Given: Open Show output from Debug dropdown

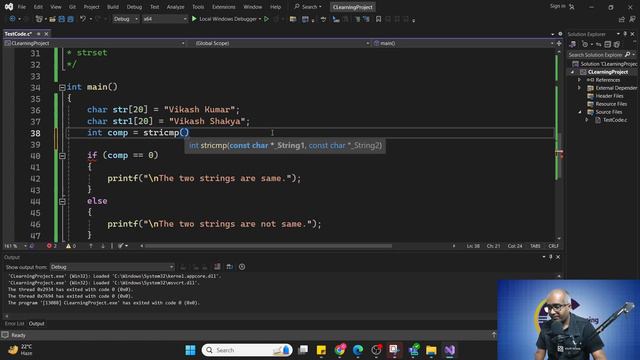Looking at the screenshot, I should pos(112,267).
